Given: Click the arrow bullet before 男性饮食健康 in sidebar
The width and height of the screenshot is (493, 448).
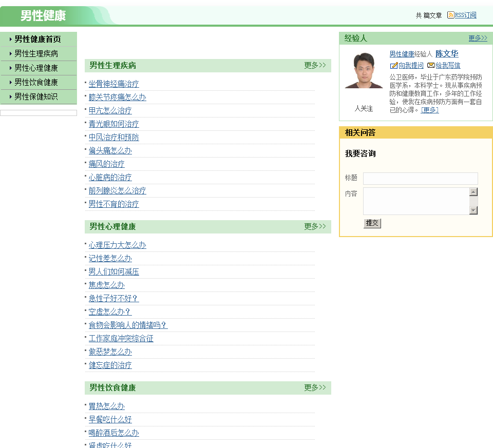Looking at the screenshot, I should coord(11,82).
